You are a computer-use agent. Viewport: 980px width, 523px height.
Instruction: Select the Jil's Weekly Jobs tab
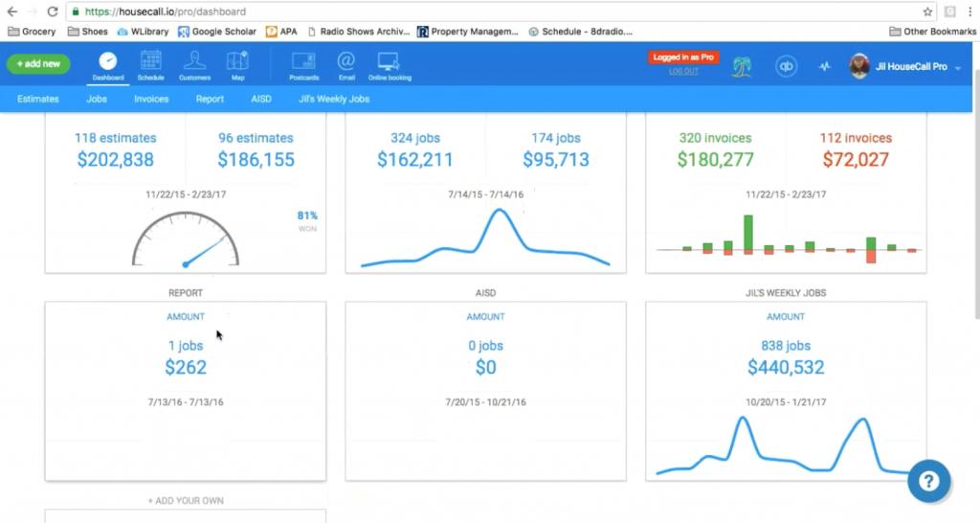tap(334, 99)
